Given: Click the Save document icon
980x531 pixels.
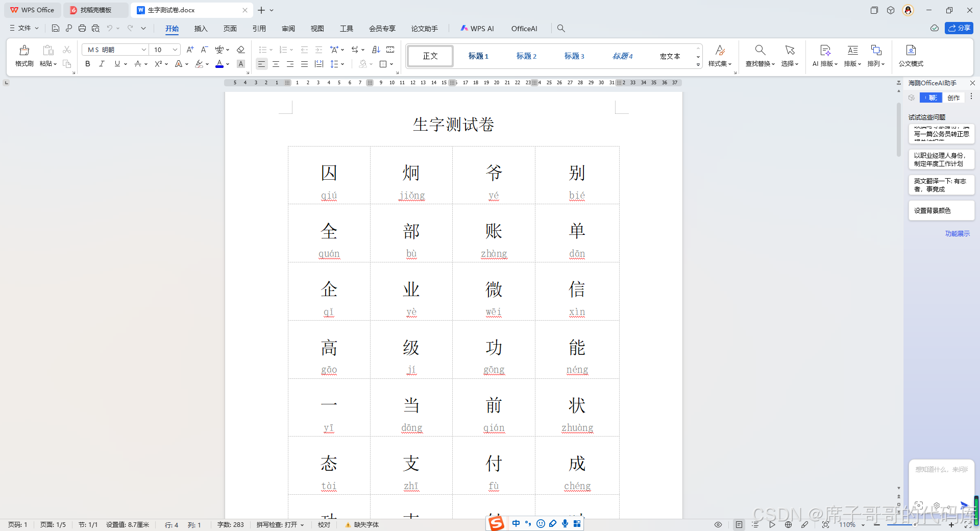Looking at the screenshot, I should click(56, 28).
